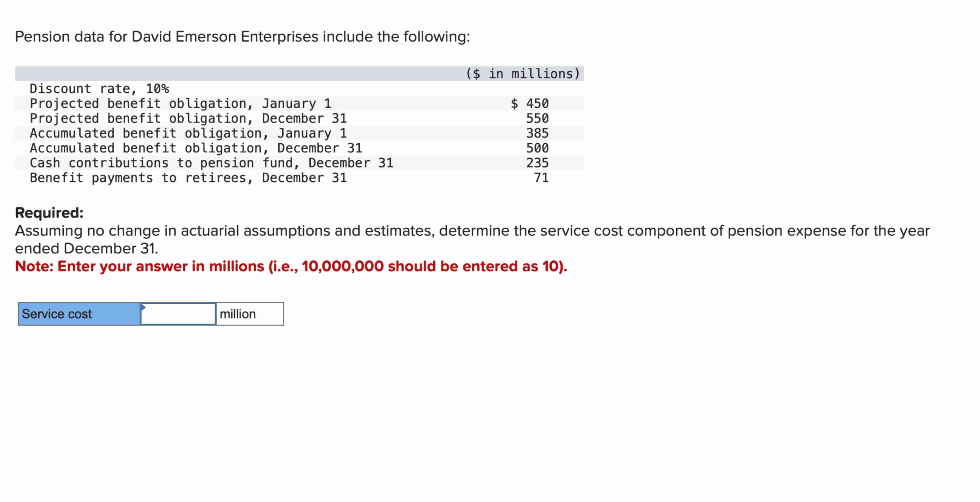Select the Projected benefit obligation, January 1 row
This screenshot has width=980, height=502.
(181, 103)
